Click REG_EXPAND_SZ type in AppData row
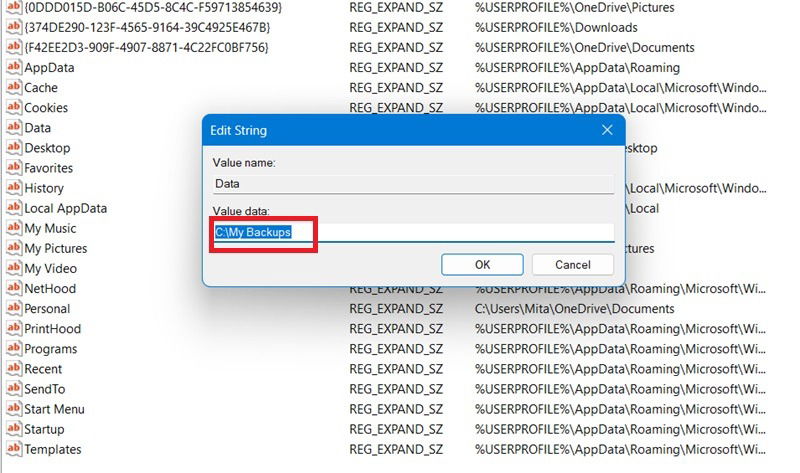 point(396,67)
